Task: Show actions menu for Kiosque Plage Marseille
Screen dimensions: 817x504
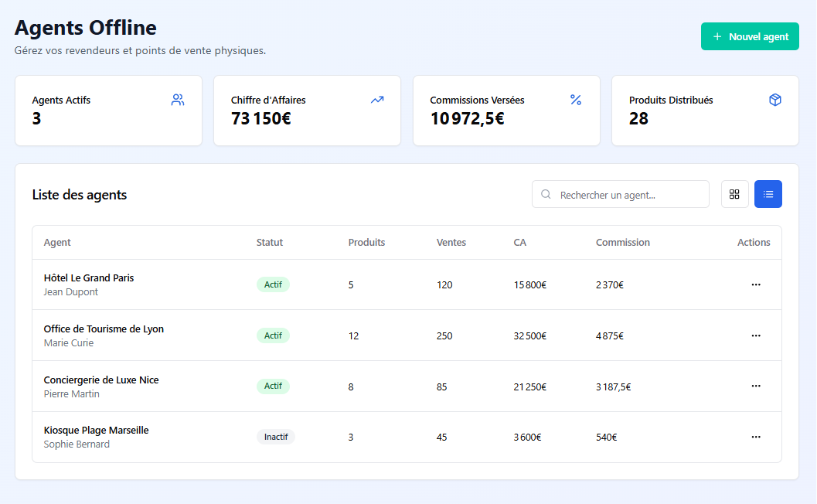Action: [x=756, y=437]
